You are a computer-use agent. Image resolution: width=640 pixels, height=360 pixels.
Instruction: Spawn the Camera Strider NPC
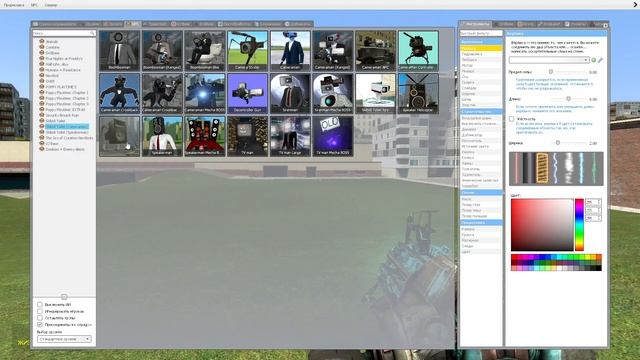tap(247, 51)
